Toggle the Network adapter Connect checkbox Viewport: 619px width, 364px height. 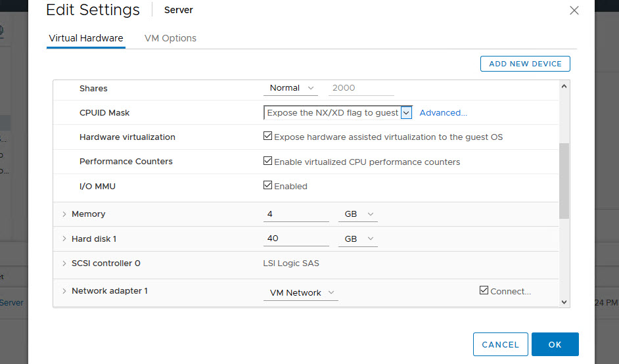[484, 290]
